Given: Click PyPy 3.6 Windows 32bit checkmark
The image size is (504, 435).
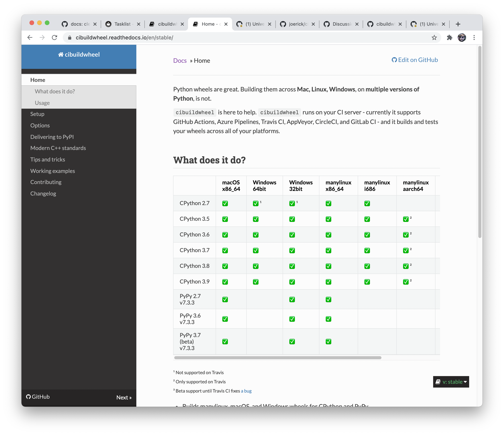Looking at the screenshot, I should click(x=292, y=319).
